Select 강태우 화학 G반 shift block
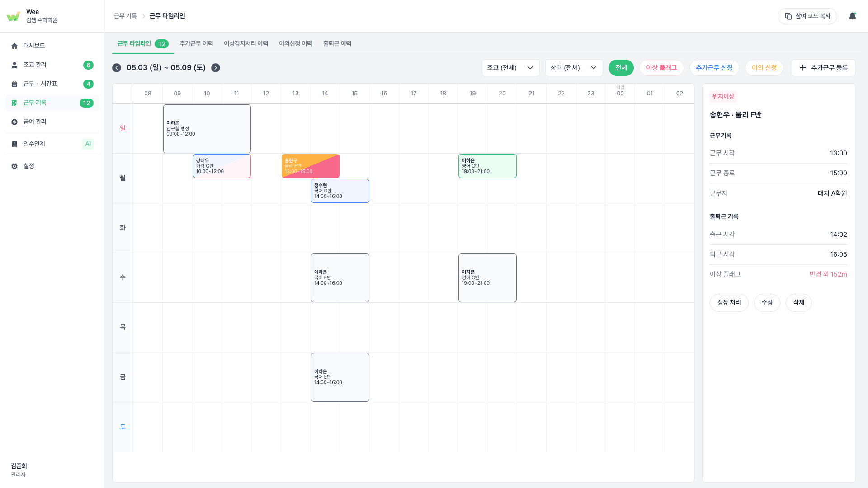 (x=222, y=166)
